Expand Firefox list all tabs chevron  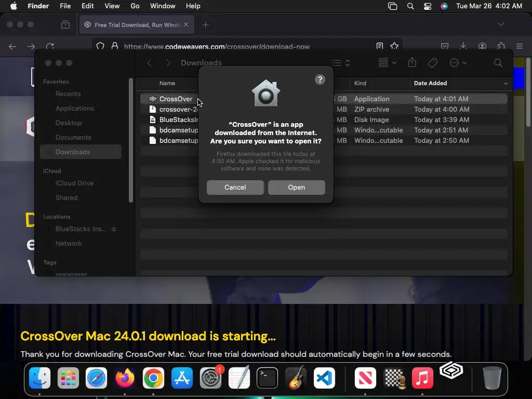501,24
